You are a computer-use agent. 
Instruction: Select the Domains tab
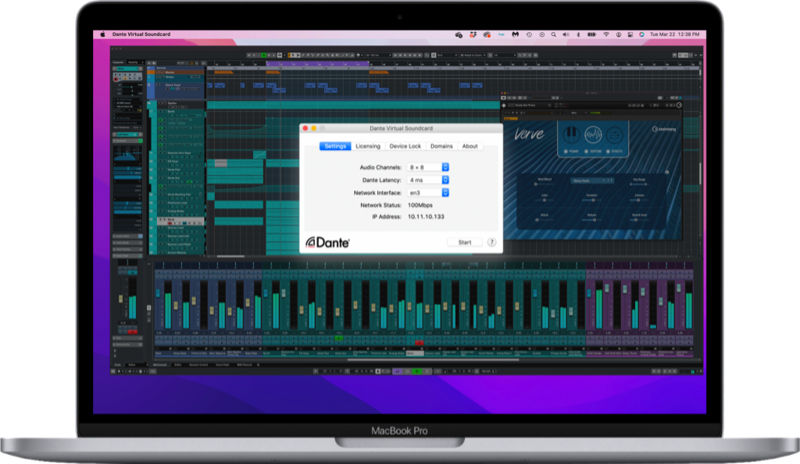[441, 146]
